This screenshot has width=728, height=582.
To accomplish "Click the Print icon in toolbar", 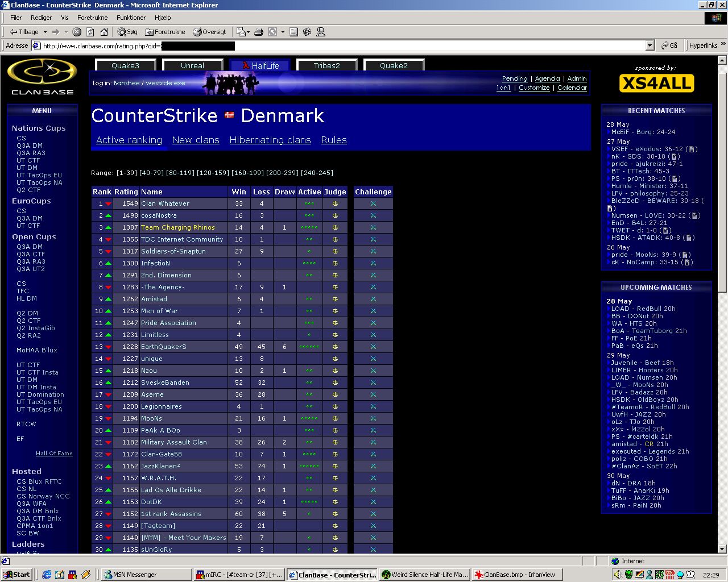I will coord(259,32).
